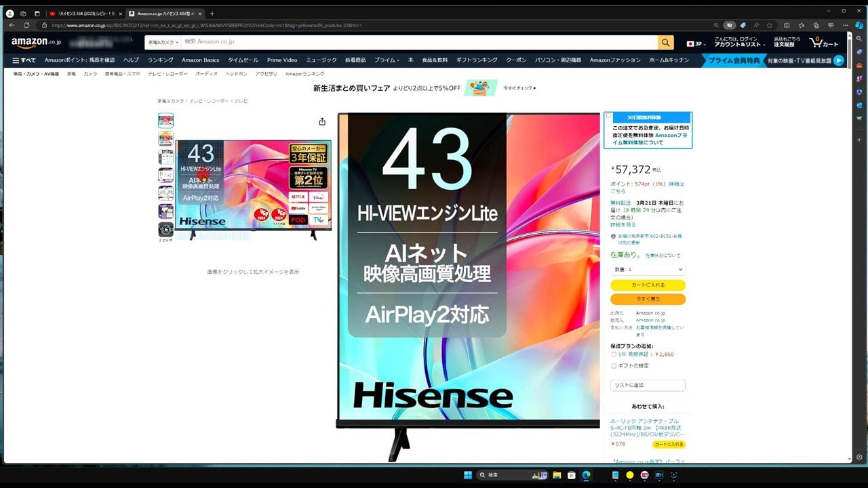868x488 pixels.
Task: Click the share icon above product image
Action: [x=322, y=122]
